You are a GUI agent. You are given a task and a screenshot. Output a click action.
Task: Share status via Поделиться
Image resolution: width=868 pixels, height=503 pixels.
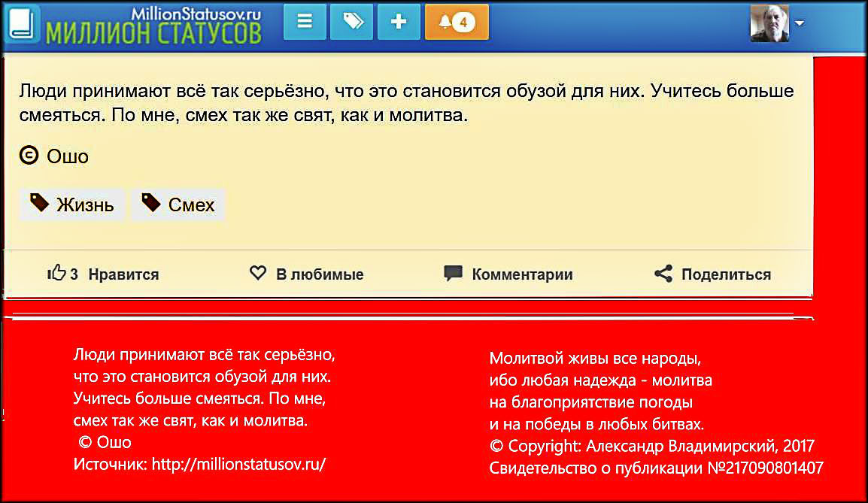tap(726, 274)
